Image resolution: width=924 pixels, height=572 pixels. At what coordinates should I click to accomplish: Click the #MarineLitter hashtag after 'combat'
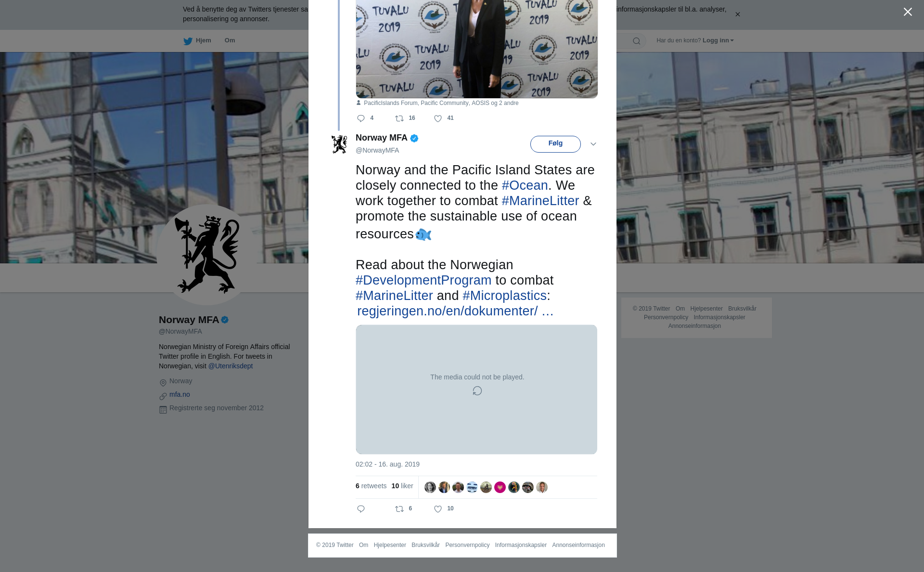pyautogui.click(x=540, y=201)
